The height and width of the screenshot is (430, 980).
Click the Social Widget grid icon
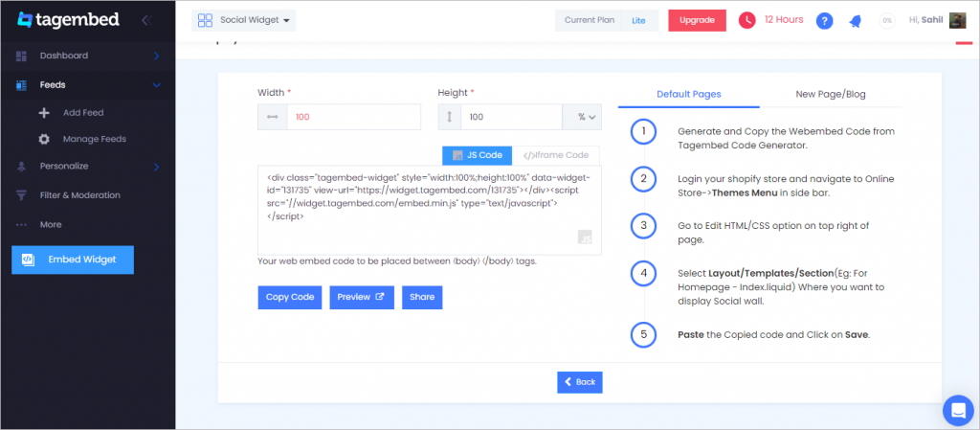tap(205, 20)
